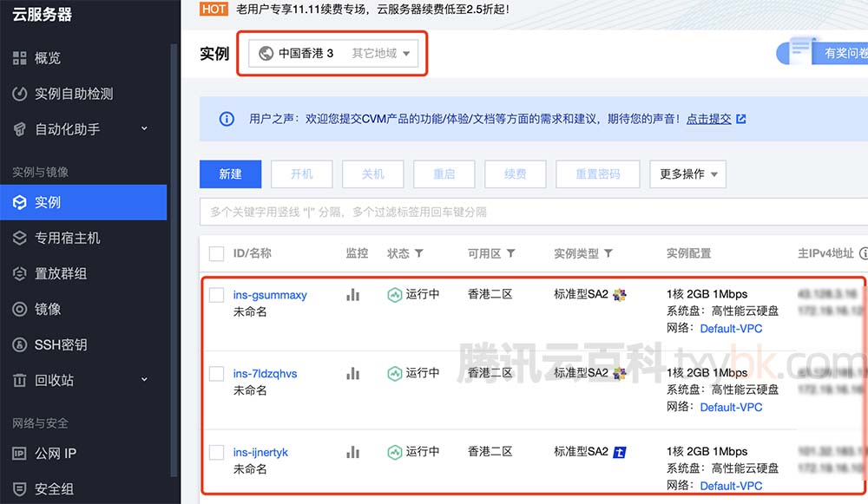Check the box for ins-ijnertyk

click(216, 453)
